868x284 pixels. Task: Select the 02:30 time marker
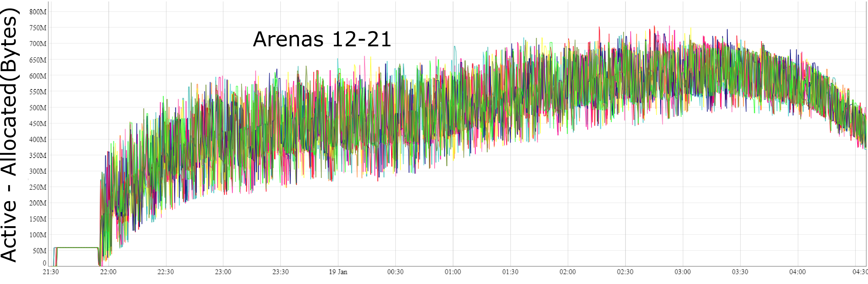[x=625, y=272]
